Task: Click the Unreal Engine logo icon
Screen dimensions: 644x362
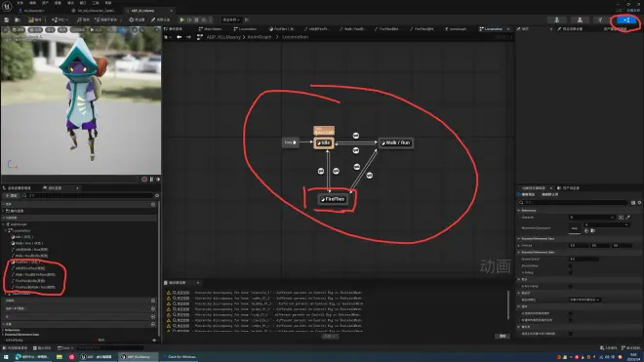Action: point(7,6)
